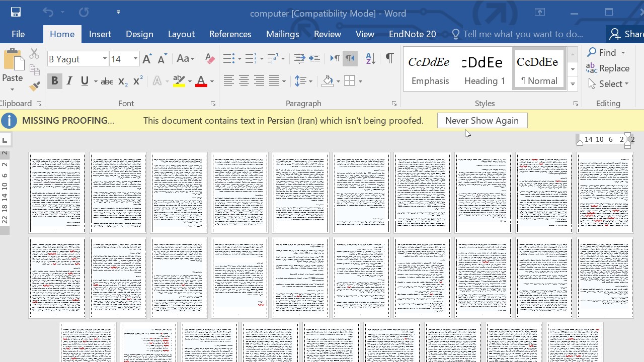Decrease font size with Shrink Font
The height and width of the screenshot is (362, 644).
coord(162,59)
